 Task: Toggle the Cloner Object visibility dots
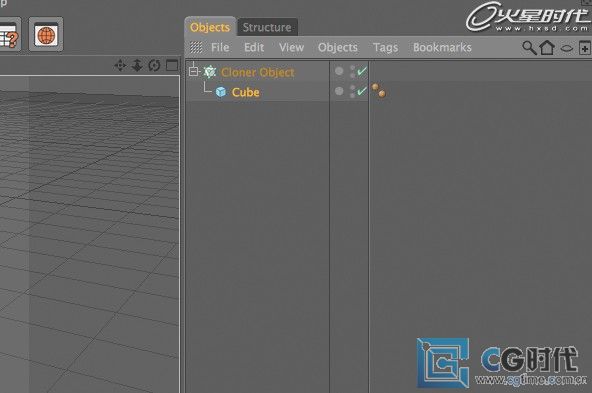(x=352, y=71)
